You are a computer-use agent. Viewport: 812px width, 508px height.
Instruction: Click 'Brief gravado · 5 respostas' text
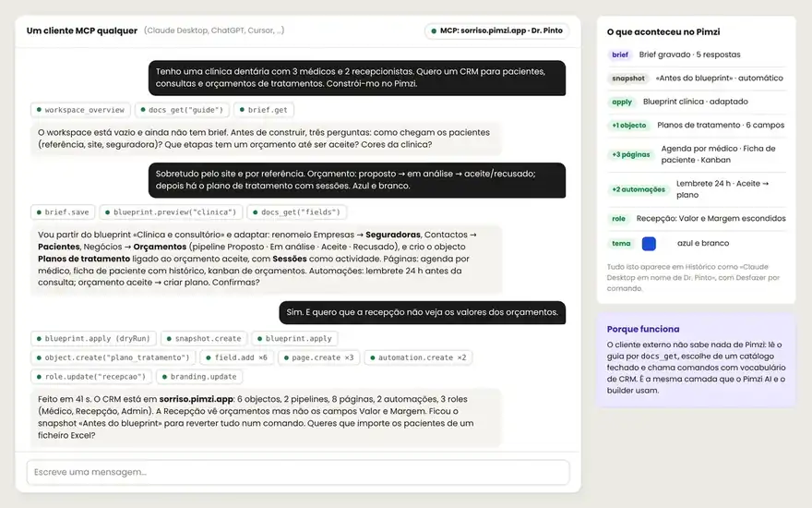(x=689, y=54)
